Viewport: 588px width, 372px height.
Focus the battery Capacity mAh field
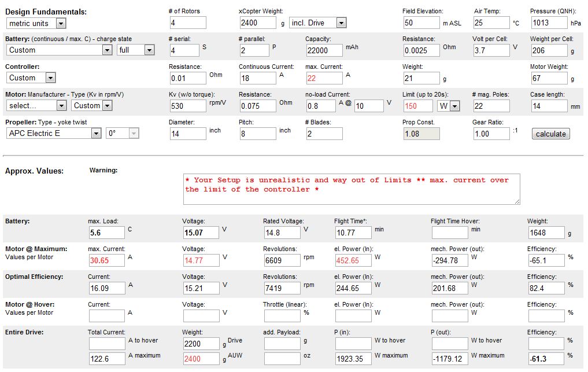point(324,50)
